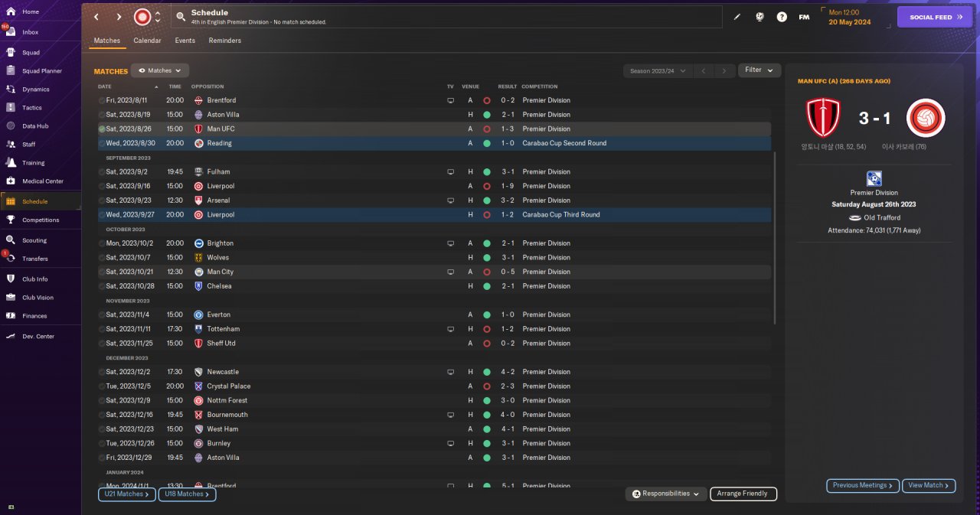Go to previous season arrow
Screen dimensions: 980x515
(x=704, y=71)
